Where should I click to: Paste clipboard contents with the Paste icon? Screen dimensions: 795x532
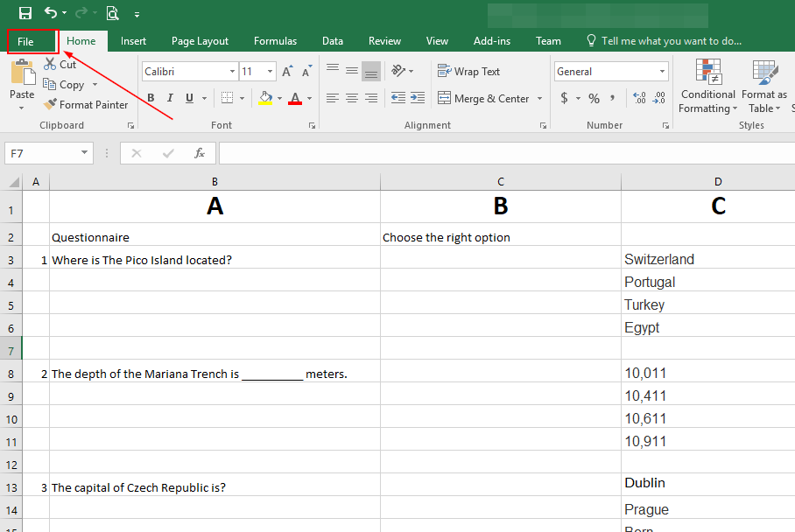[22, 72]
